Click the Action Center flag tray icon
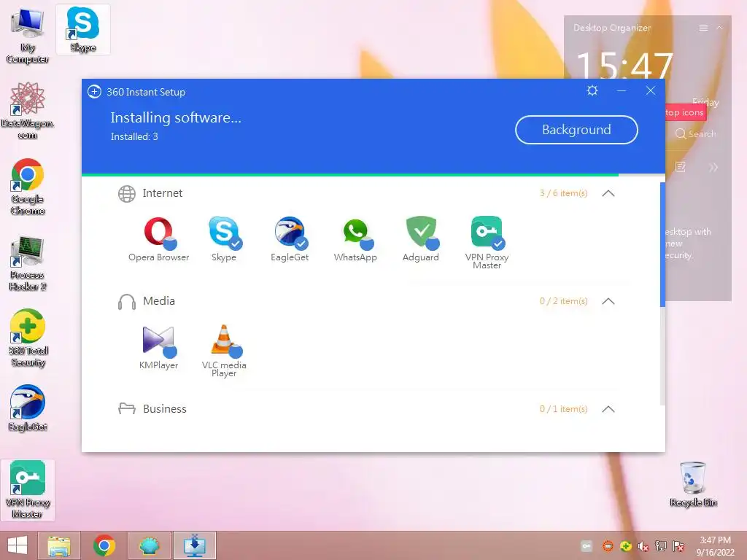 678,546
